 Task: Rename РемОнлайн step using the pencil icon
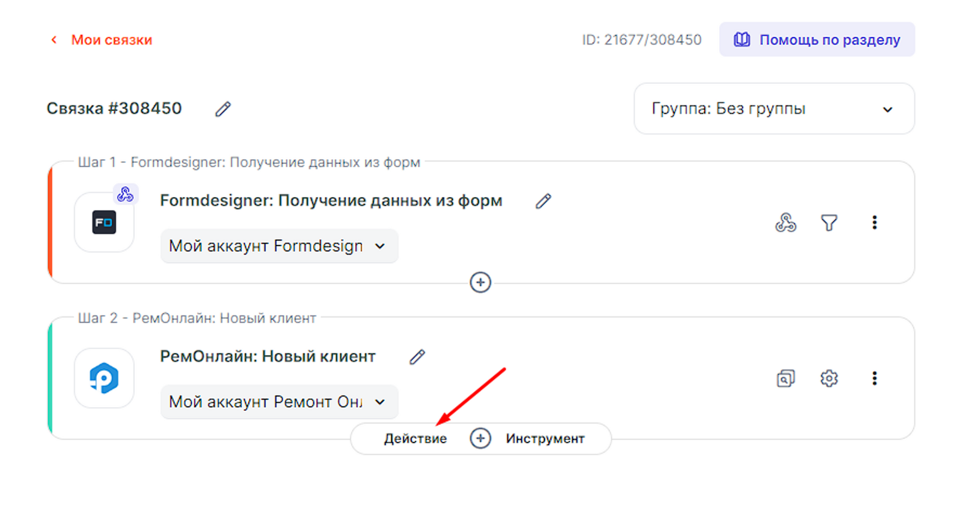point(417,357)
